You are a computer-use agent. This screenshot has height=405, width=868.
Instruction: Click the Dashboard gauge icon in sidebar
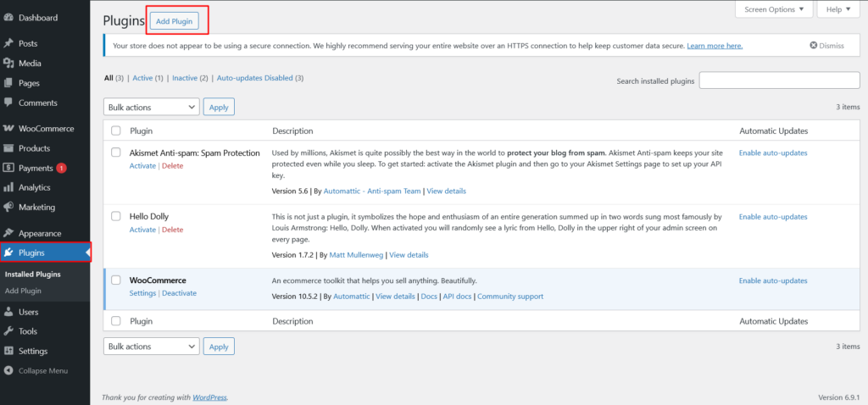coord(8,17)
